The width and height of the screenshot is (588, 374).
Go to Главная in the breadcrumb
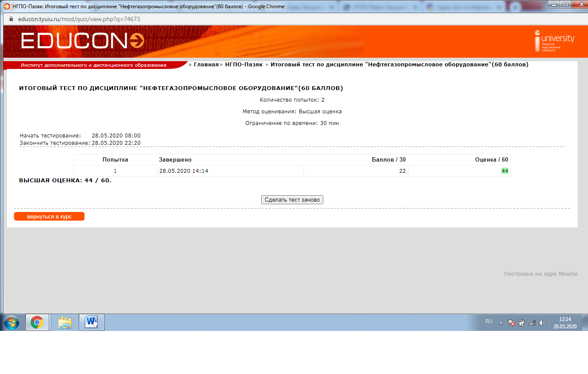206,65
